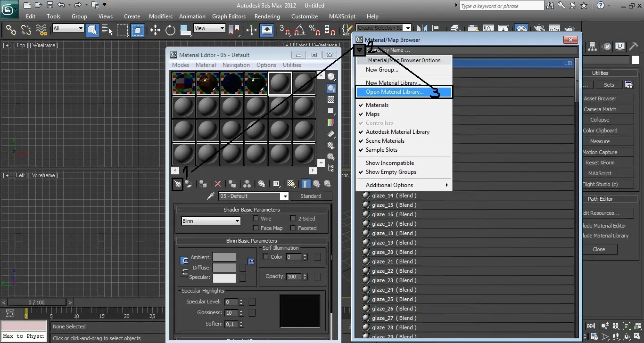Click the Specular color swatch
The image size is (644, 343).
click(224, 278)
